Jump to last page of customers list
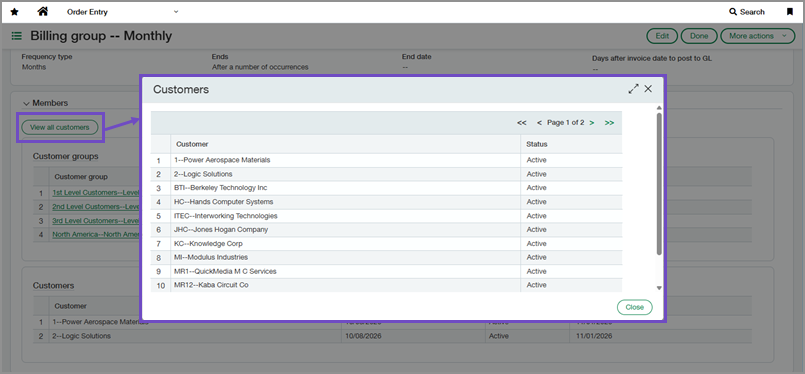805x374 pixels. click(x=609, y=123)
